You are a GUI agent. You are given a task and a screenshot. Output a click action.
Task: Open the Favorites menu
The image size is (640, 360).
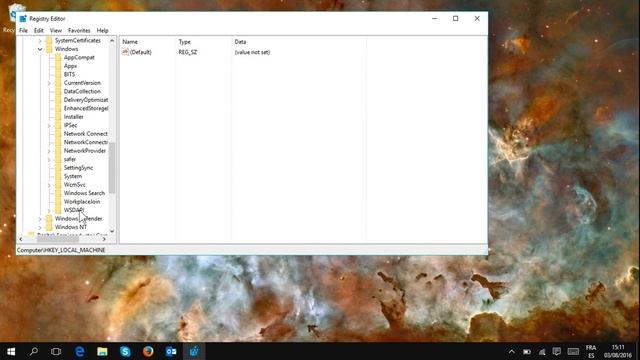coord(79,31)
